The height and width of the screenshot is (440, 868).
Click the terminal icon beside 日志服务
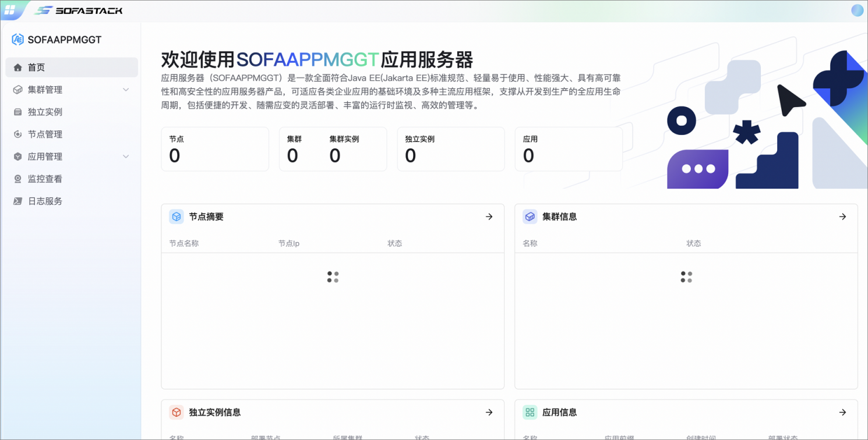17,201
